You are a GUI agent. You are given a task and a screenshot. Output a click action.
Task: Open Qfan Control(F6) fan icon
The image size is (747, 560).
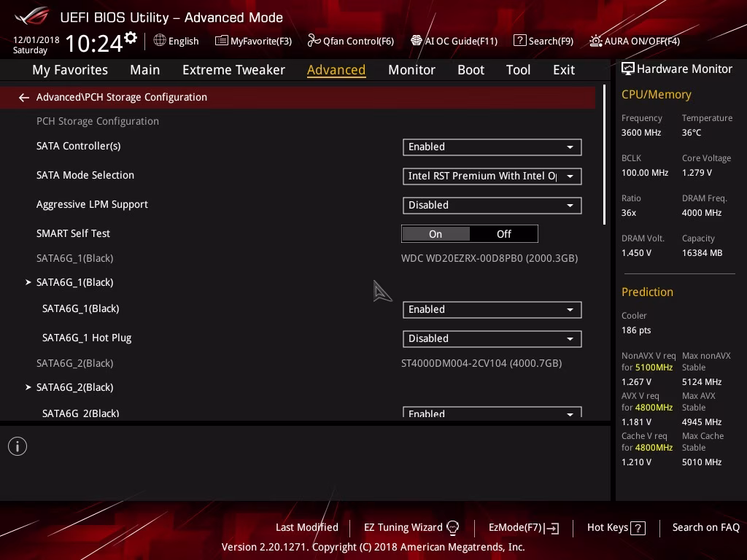(x=314, y=41)
